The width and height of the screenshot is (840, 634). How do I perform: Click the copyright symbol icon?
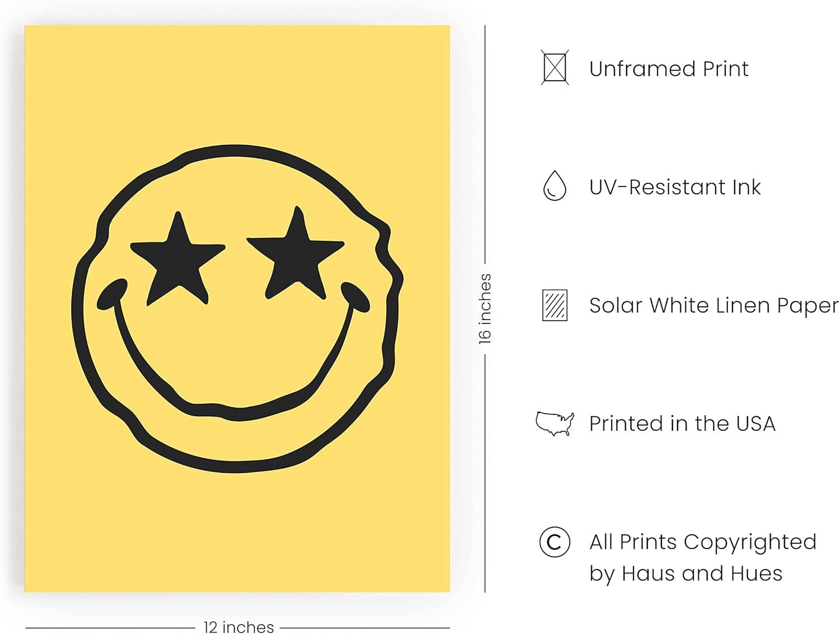[x=554, y=542]
